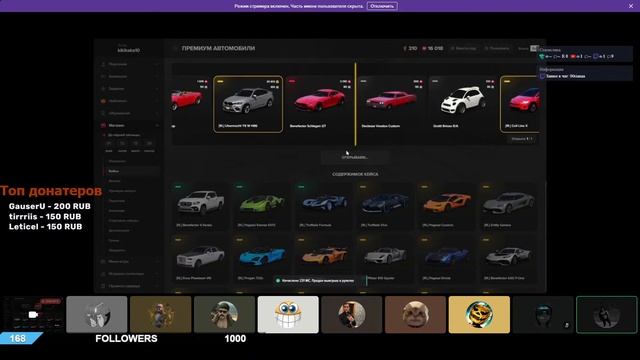Click the 168 viewer counter at bottom left

18,338
